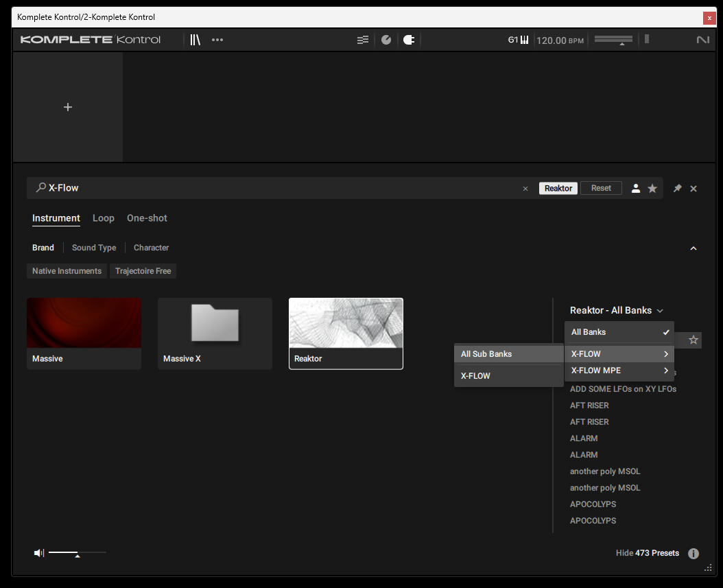Open the plug-in chain circle icon
This screenshot has width=723, height=588.
386,40
